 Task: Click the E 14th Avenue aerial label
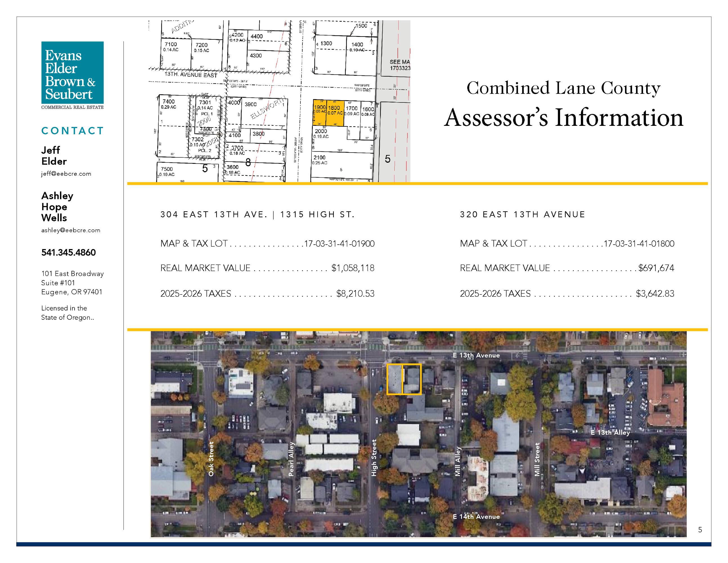[x=476, y=517]
